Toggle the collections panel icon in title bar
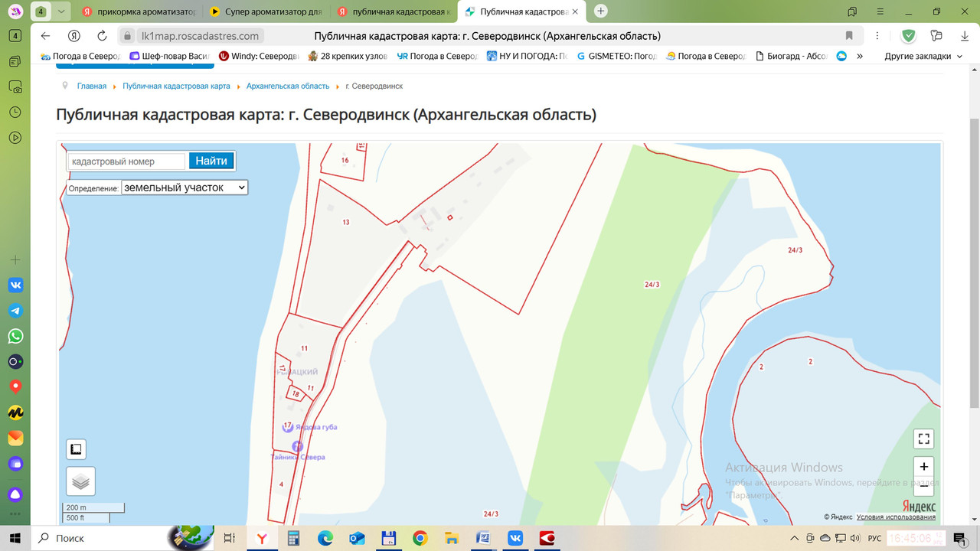This screenshot has width=980, height=551. [936, 36]
